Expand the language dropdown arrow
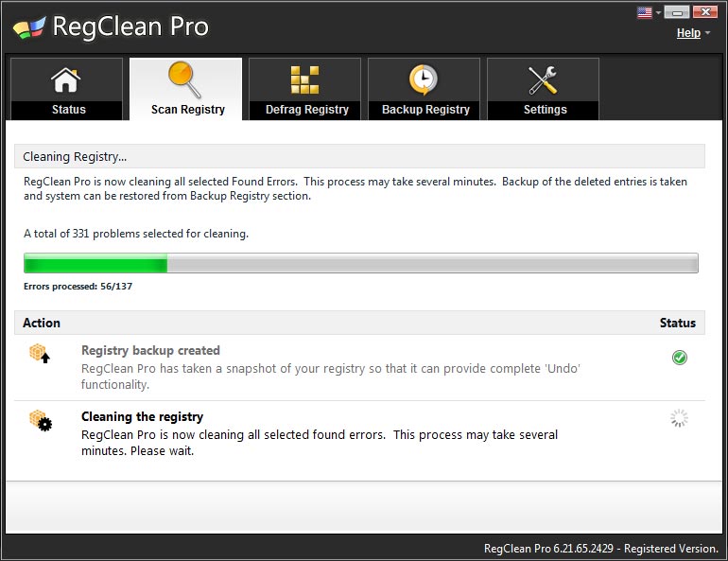Image resolution: width=728 pixels, height=561 pixels. pyautogui.click(x=658, y=13)
